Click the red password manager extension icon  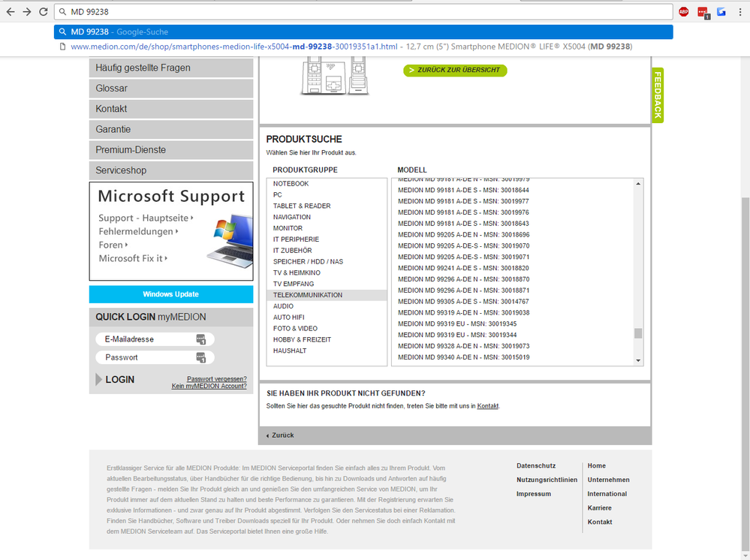tap(703, 12)
